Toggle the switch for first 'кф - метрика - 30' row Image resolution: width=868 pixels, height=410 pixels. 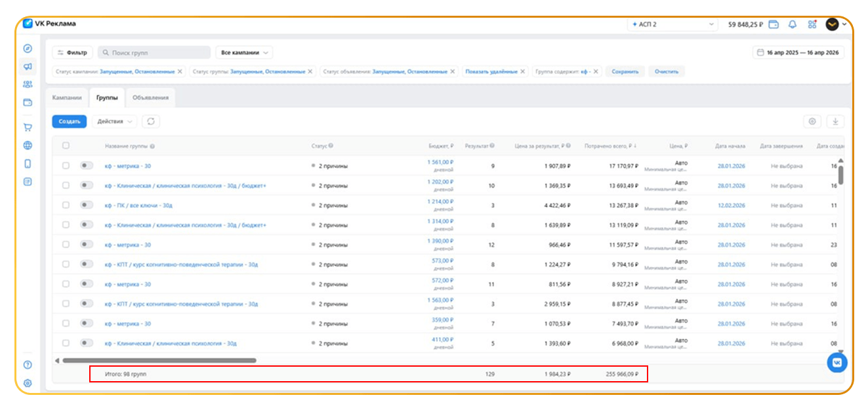87,166
